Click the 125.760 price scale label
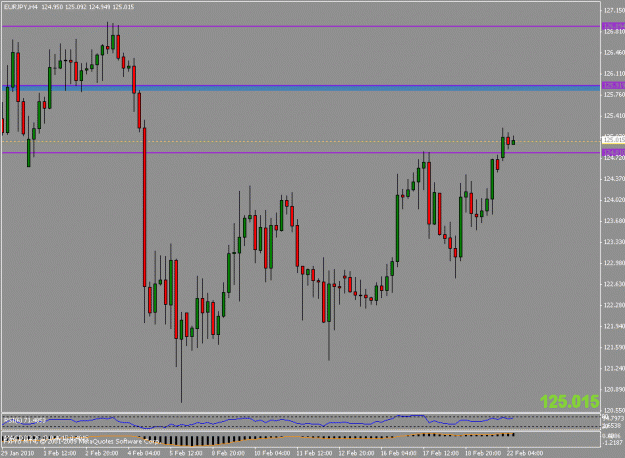The height and width of the screenshot is (458, 625). click(614, 95)
